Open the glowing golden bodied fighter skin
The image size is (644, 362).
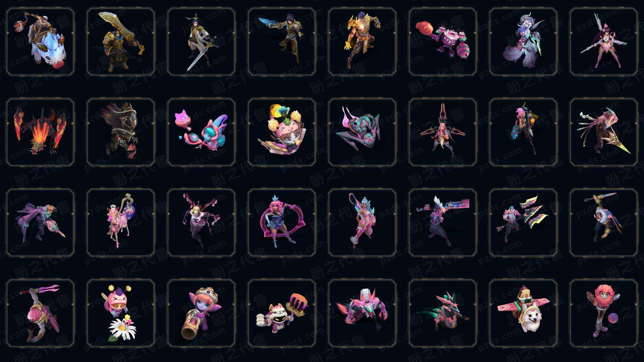tap(362, 42)
